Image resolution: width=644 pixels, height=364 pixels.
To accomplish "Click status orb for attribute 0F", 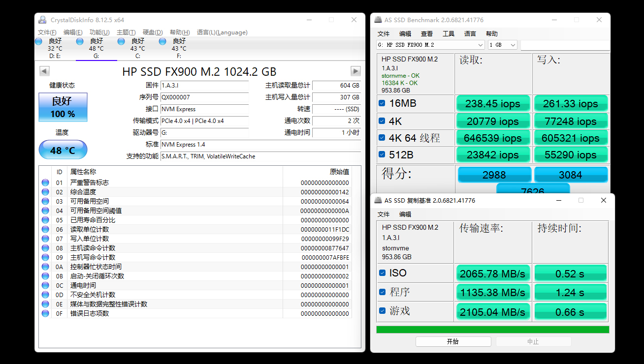I will [45, 313].
